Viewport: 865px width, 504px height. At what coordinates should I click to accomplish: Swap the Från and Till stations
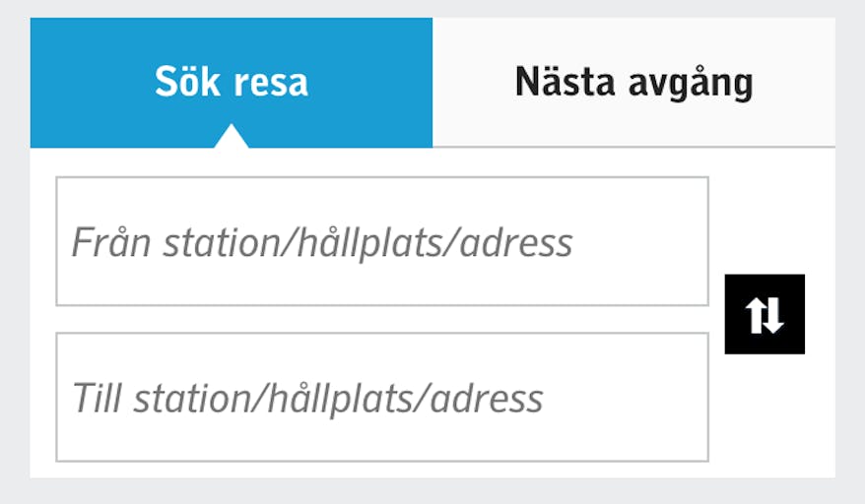pos(765,314)
